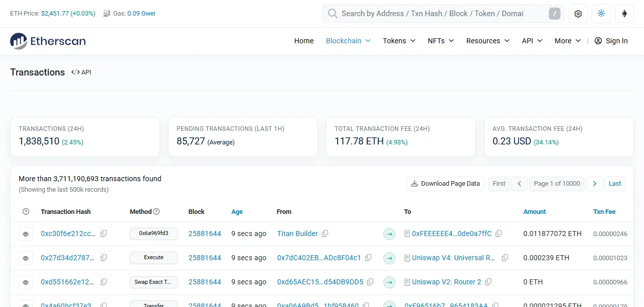Viewport: 644px width, 307px height.
Task: Click the help icon beside Method header
Action: coord(156,212)
